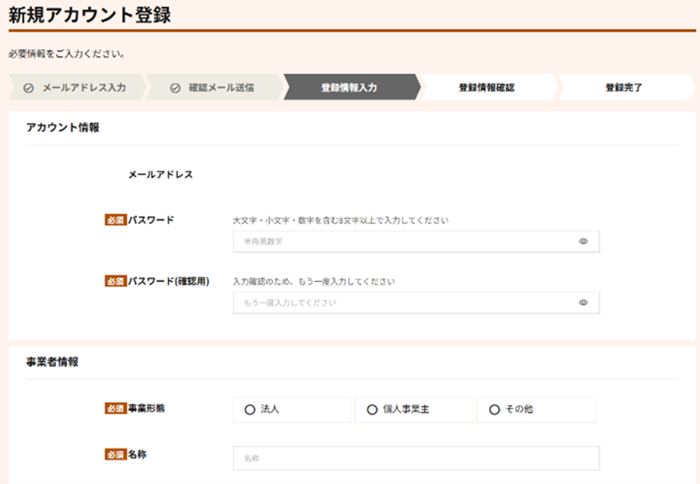Image resolution: width=700 pixels, height=484 pixels.
Task: Click the 必須 badge next to パスワード(確認用)
Action: click(x=115, y=281)
